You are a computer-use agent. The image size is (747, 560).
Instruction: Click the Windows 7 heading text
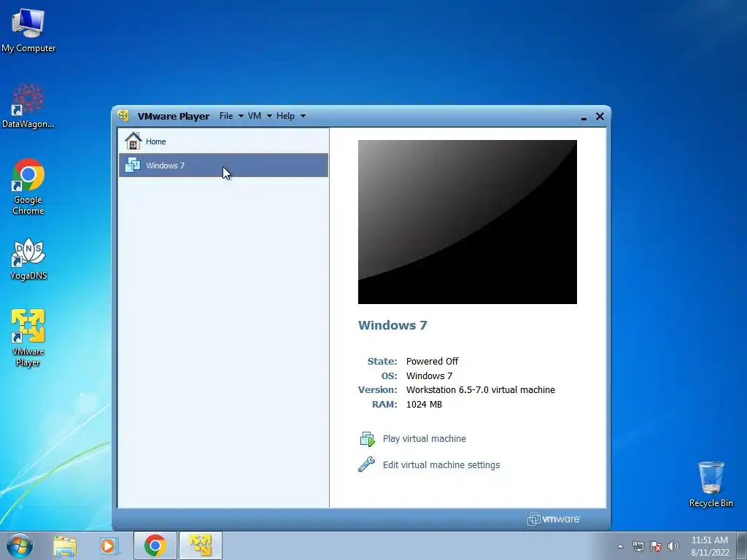392,325
